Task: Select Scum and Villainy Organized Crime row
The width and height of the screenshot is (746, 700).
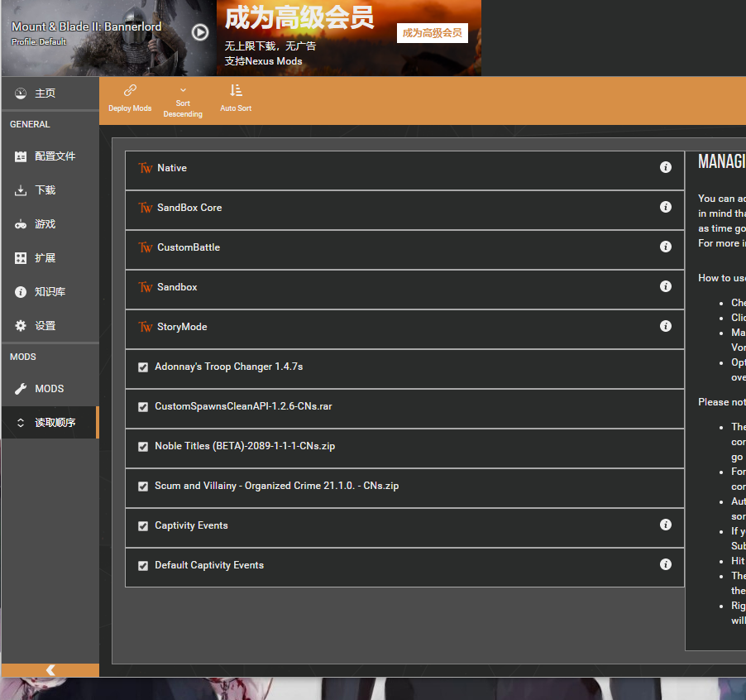Action: point(404,488)
